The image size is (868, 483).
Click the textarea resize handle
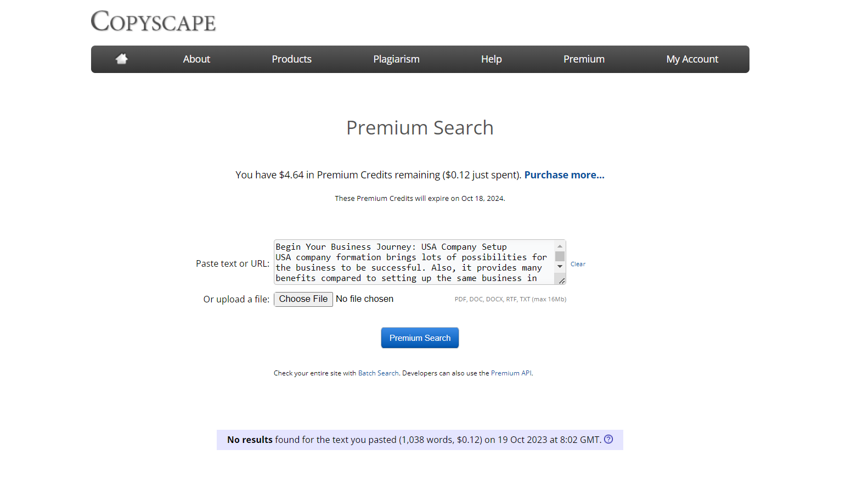(x=561, y=280)
